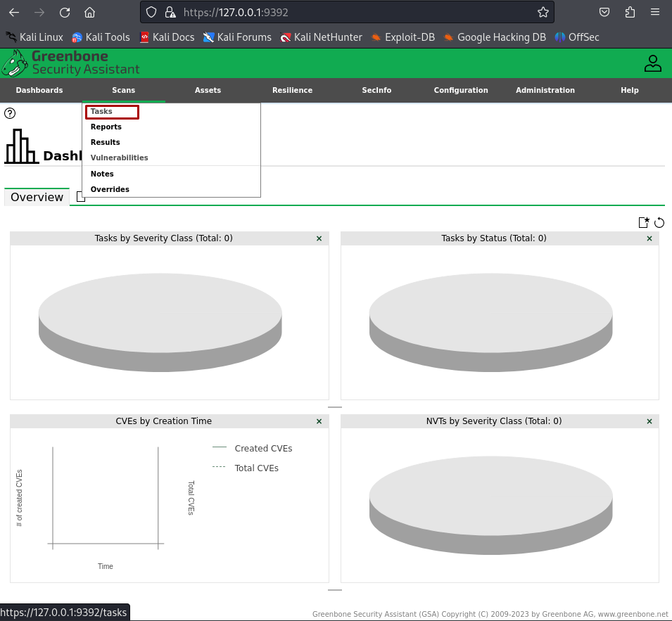Choose Reports in the Scans menu
Image resolution: width=672 pixels, height=621 pixels.
tap(106, 127)
